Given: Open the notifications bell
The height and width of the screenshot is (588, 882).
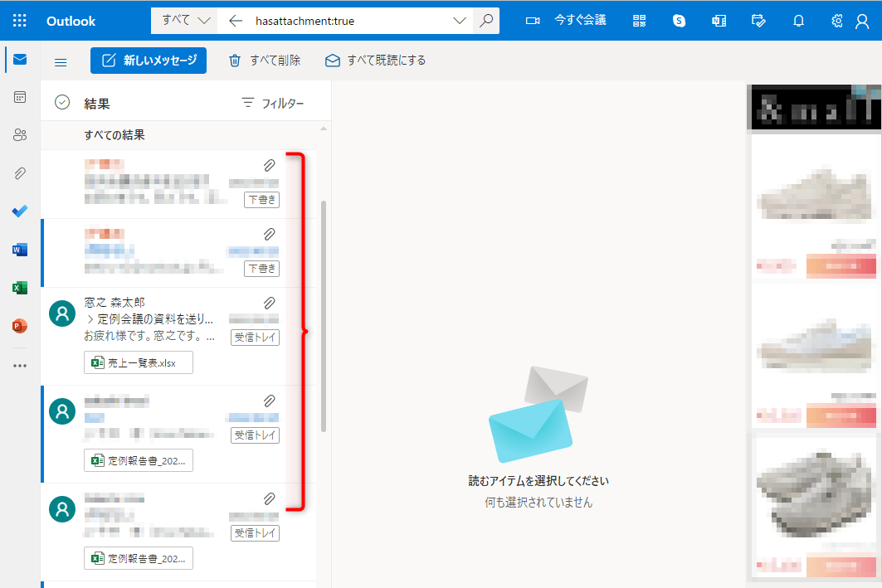Looking at the screenshot, I should coord(798,20).
